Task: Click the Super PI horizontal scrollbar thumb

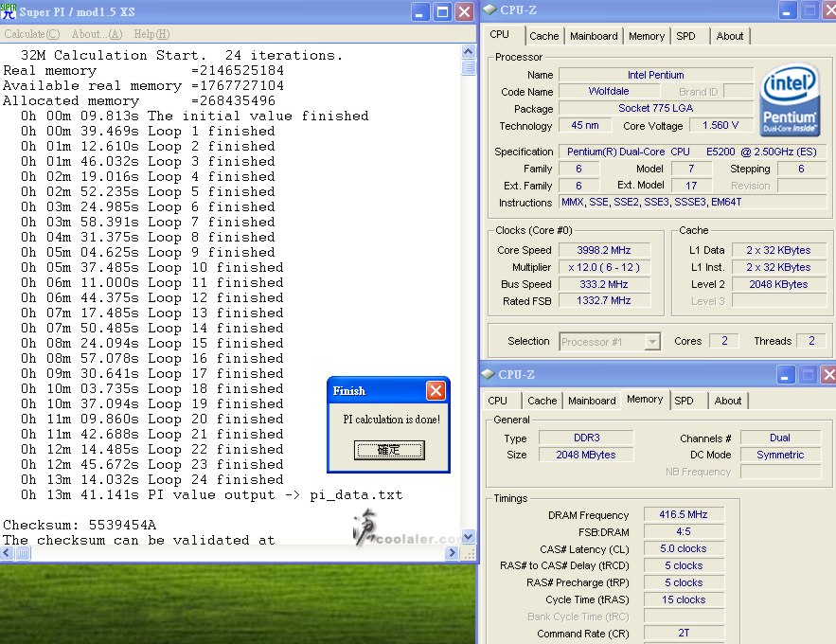Action: coord(23,553)
